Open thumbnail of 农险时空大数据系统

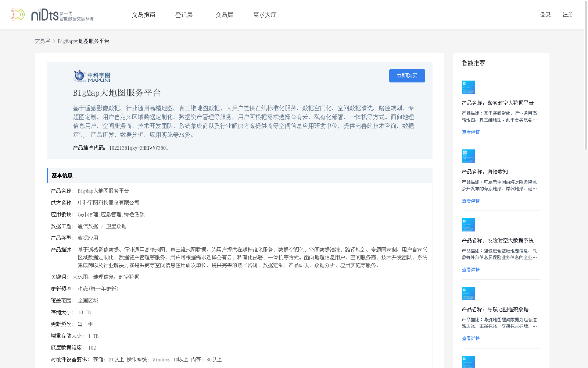(469, 225)
